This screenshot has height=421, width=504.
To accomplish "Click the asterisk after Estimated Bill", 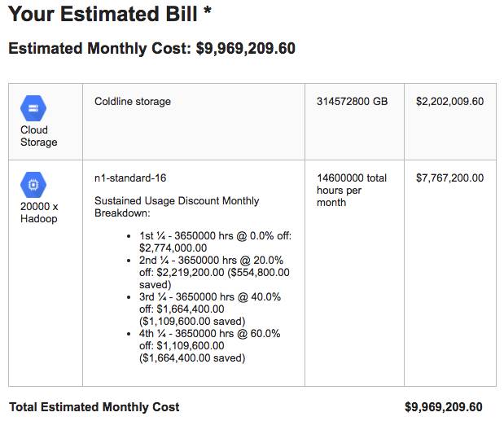I will (x=207, y=10).
